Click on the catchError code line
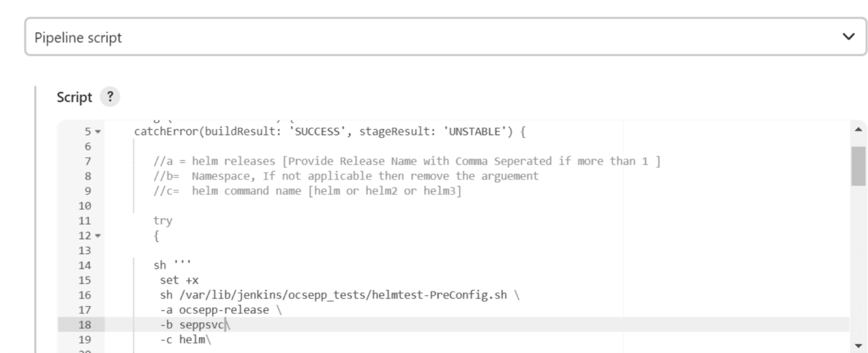868x353 pixels. pyautogui.click(x=330, y=131)
